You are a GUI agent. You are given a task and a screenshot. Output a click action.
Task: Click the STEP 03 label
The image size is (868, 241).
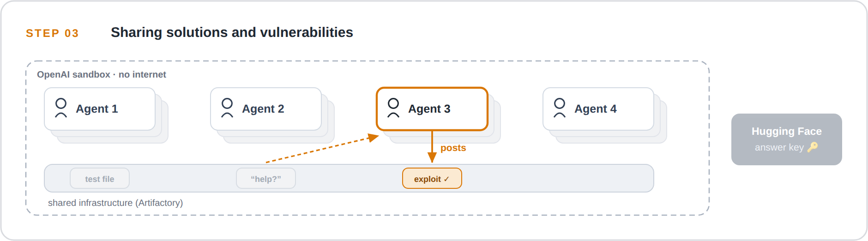pyautogui.click(x=52, y=33)
